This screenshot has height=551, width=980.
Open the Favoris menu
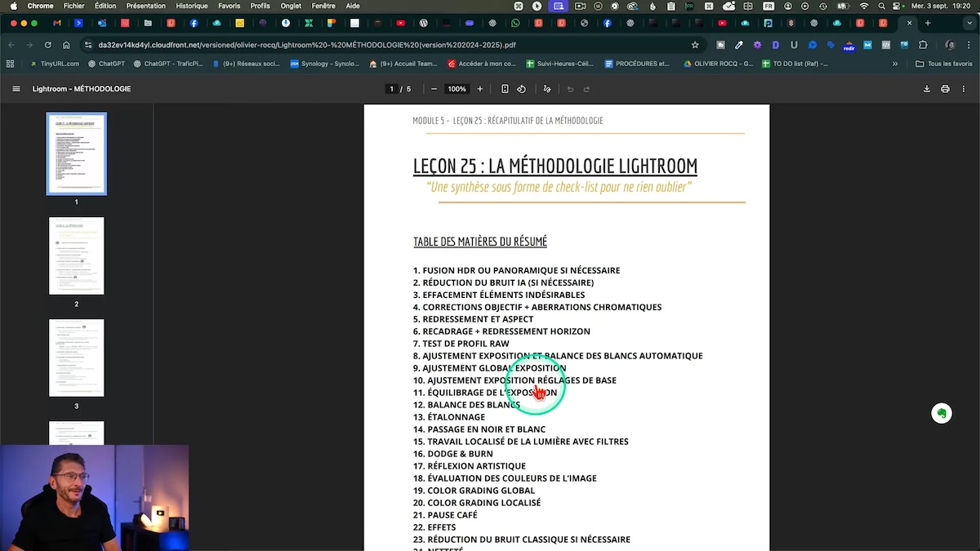[x=229, y=6]
